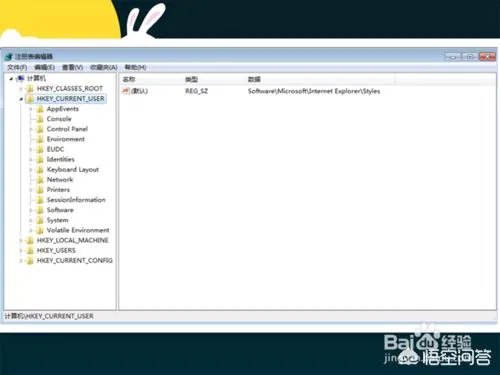Click the (默认) string value icon
Viewport: 500px width, 375px height.
(x=126, y=91)
